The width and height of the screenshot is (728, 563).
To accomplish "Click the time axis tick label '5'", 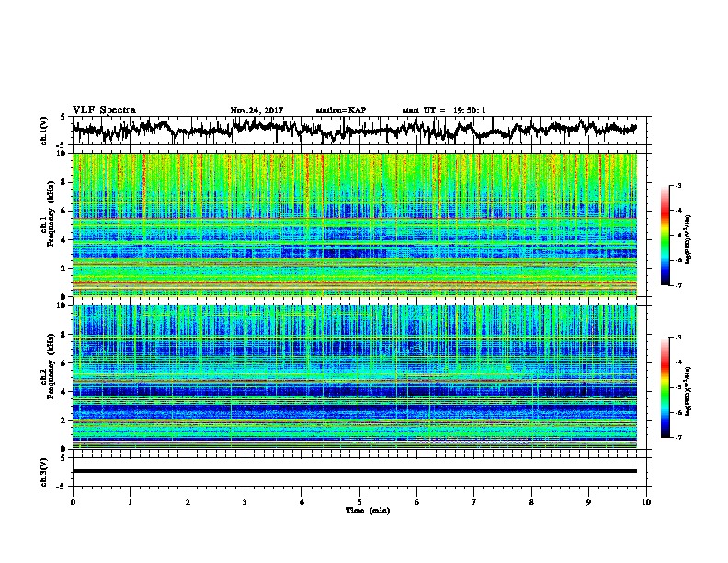I will pyautogui.click(x=359, y=502).
